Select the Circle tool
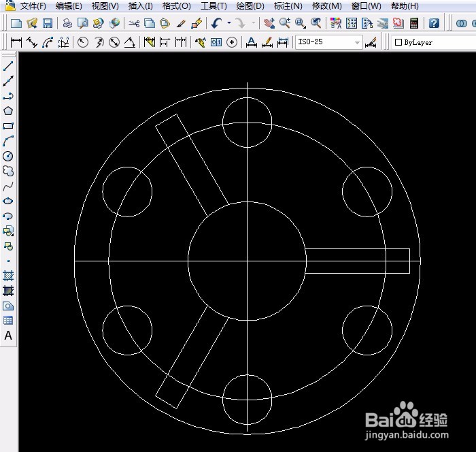 [8, 156]
